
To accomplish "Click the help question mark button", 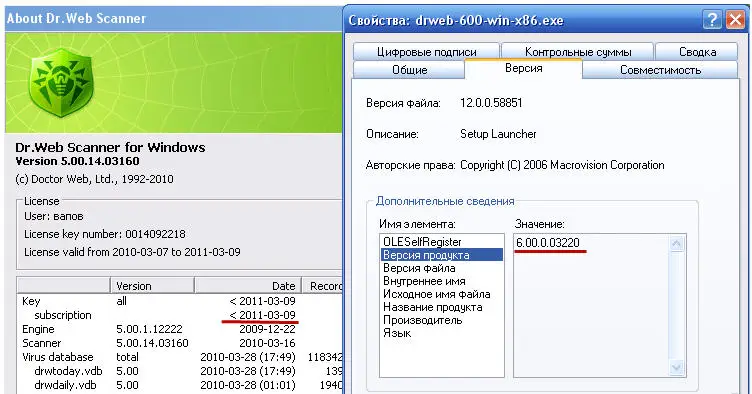I will (712, 20).
